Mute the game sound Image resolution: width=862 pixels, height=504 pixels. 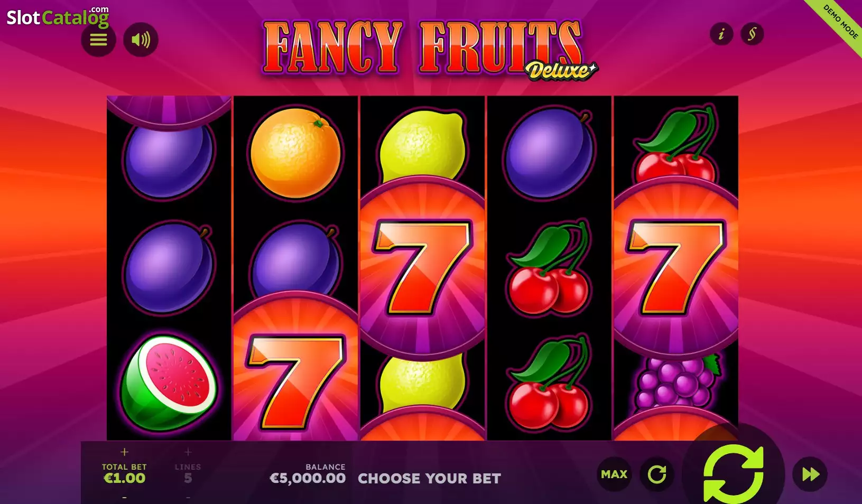click(x=141, y=40)
